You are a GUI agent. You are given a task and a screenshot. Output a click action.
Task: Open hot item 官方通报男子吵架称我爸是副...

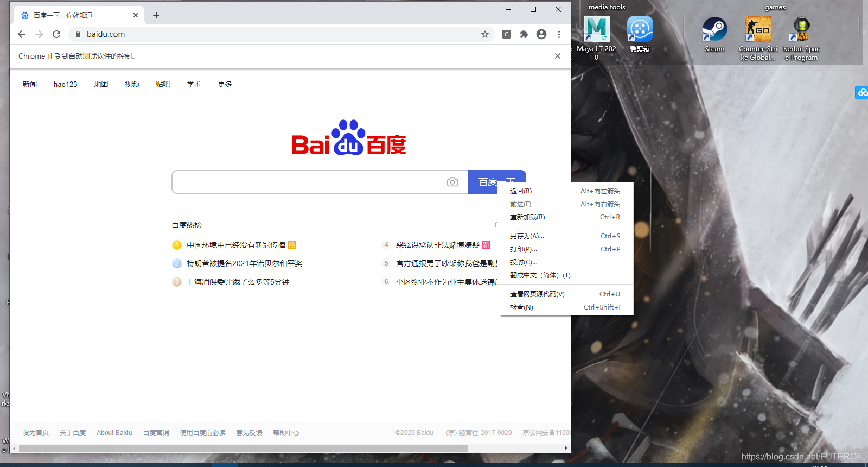(446, 263)
